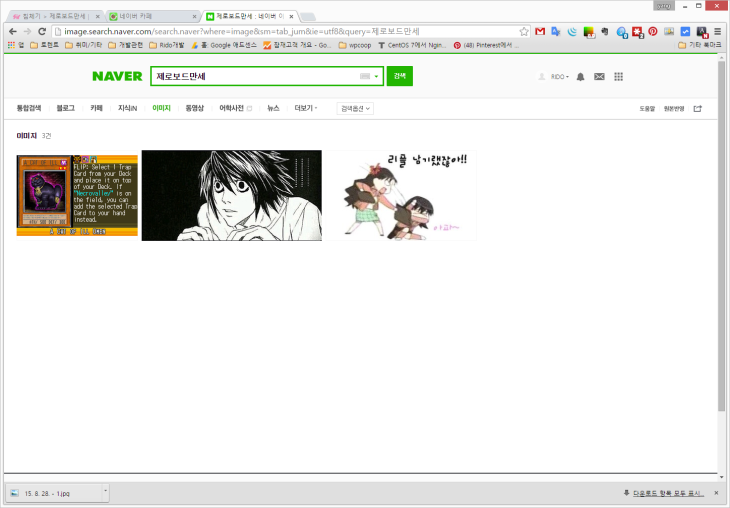Open the Pinterest bookmark
This screenshot has height=508, width=730.
coord(486,45)
